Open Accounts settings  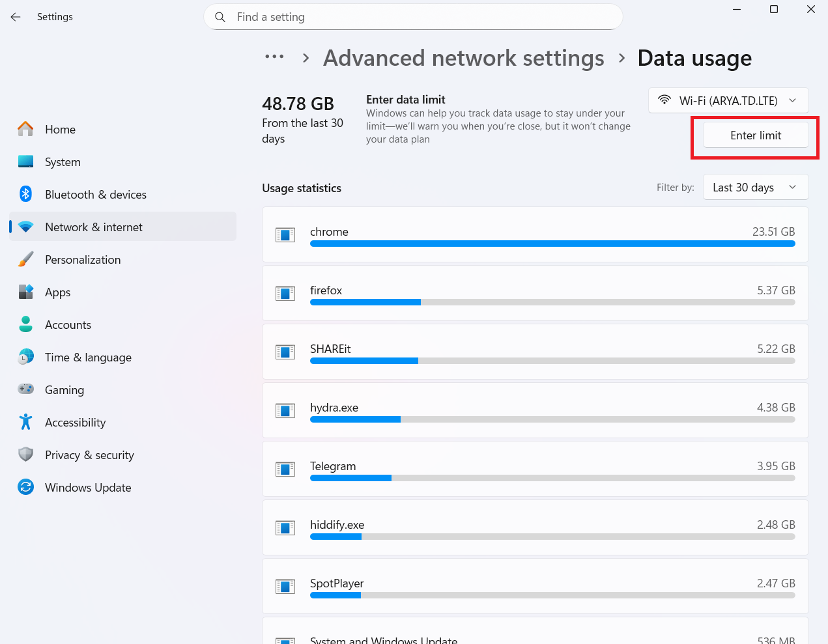pyautogui.click(x=122, y=324)
